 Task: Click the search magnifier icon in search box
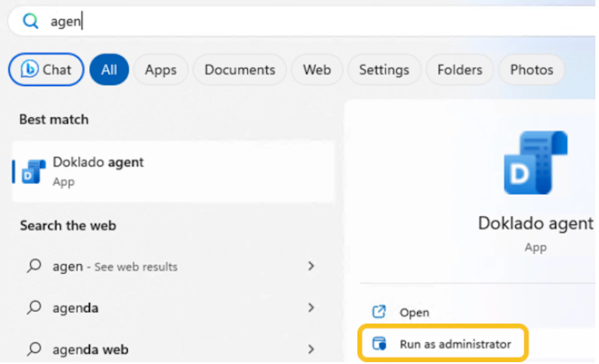pos(30,21)
